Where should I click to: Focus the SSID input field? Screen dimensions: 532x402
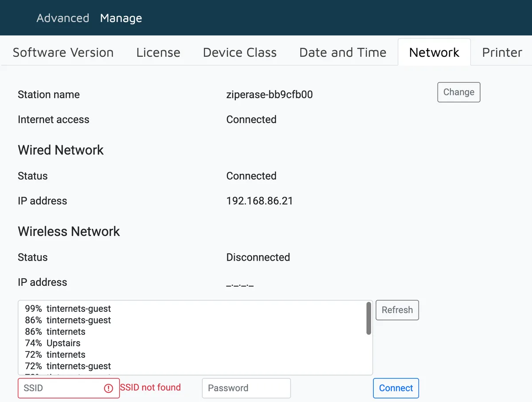(69, 388)
